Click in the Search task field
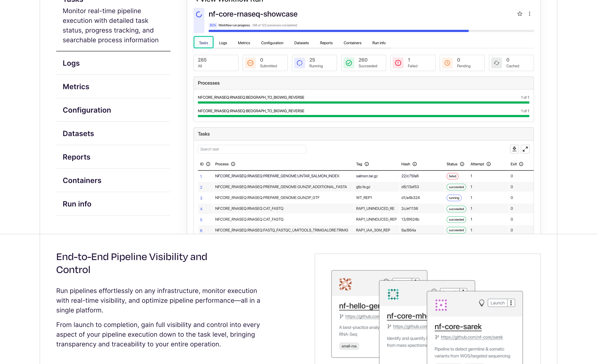This screenshot has width=597, height=364. pyautogui.click(x=252, y=149)
